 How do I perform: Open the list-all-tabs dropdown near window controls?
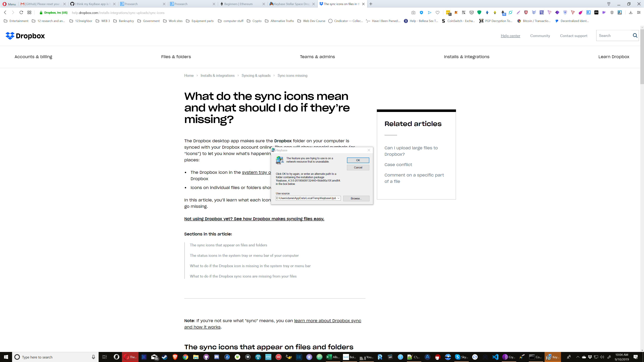(608, 4)
